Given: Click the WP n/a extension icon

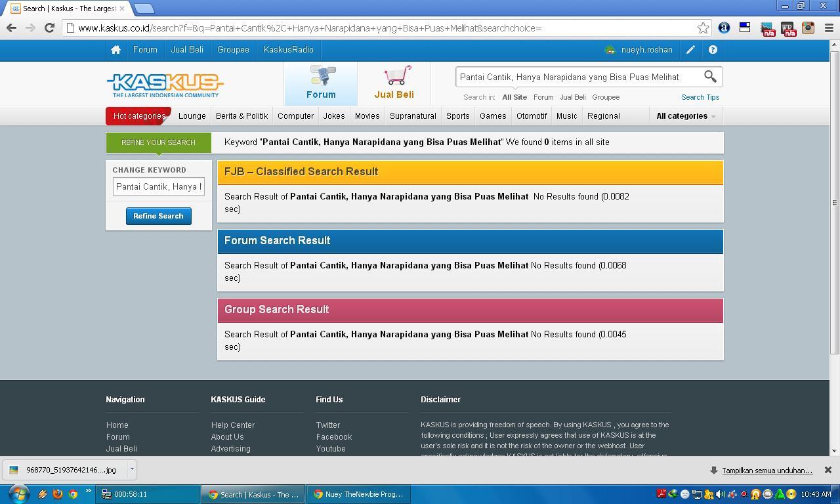Looking at the screenshot, I should coord(787,28).
